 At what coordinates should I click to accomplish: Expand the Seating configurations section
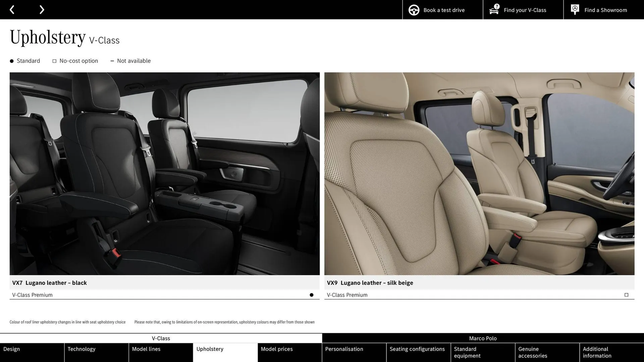point(418,349)
